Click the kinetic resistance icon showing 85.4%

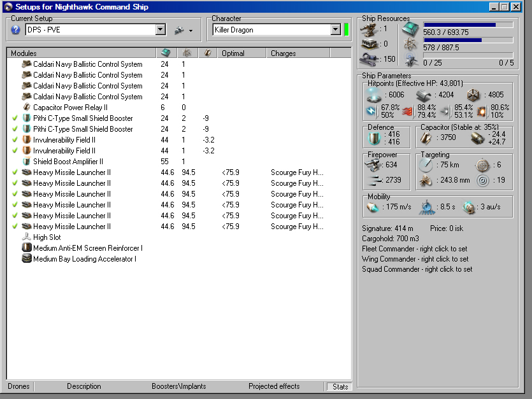[445, 111]
